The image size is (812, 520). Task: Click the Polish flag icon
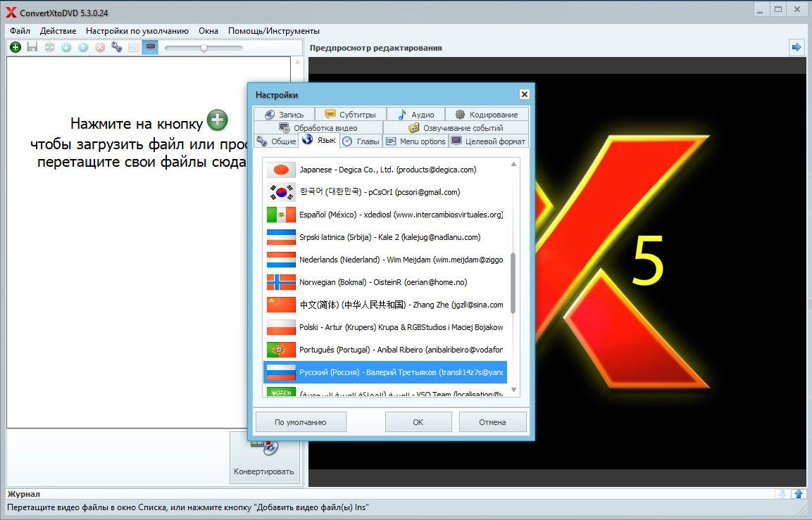coord(281,327)
